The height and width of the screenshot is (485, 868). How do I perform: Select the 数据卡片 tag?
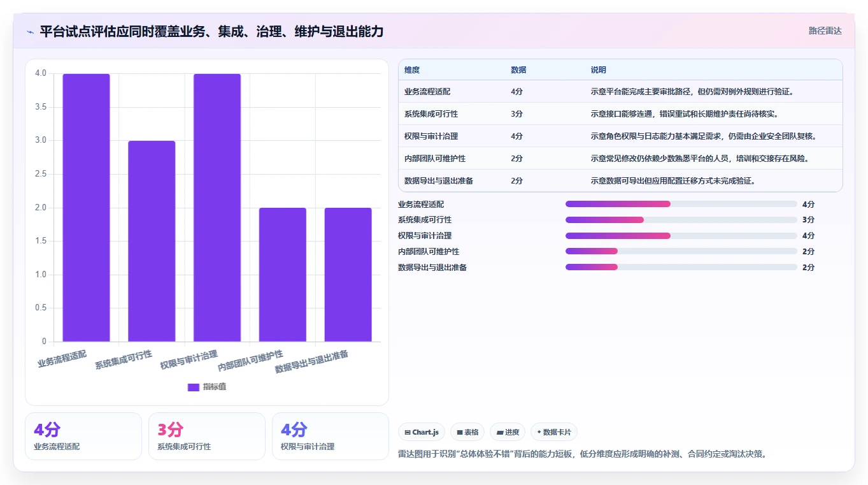[x=554, y=432]
